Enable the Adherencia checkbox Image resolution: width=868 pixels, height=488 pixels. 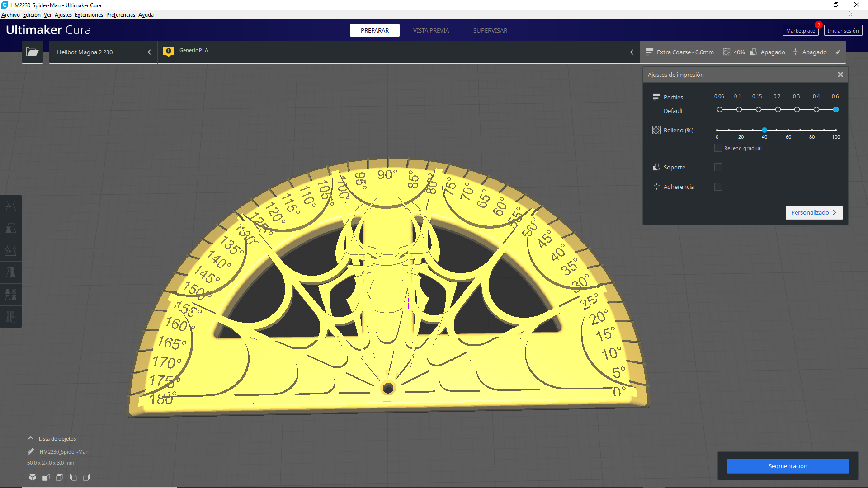[718, 187]
